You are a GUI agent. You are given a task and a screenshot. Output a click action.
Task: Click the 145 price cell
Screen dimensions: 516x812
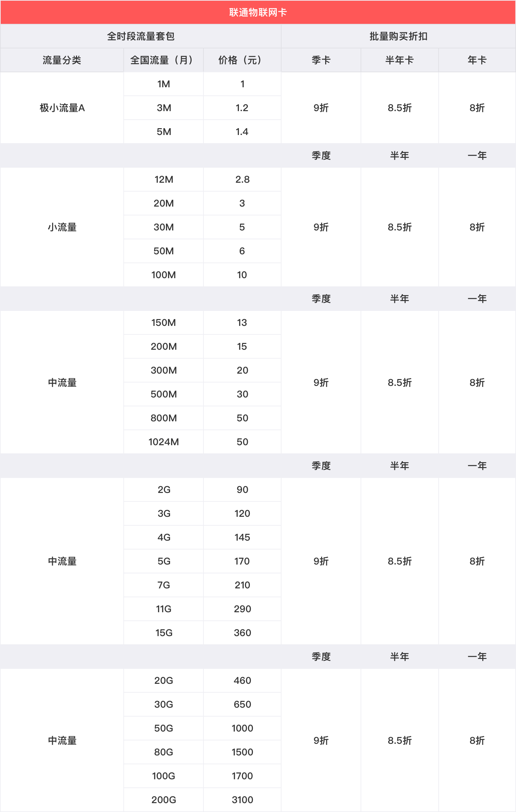[242, 537]
